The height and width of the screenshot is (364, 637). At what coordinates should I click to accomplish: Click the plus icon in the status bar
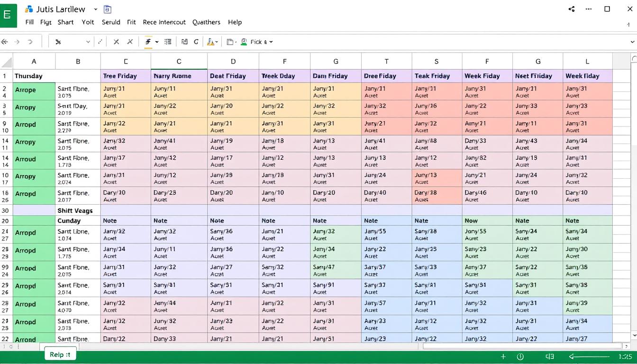(503, 357)
